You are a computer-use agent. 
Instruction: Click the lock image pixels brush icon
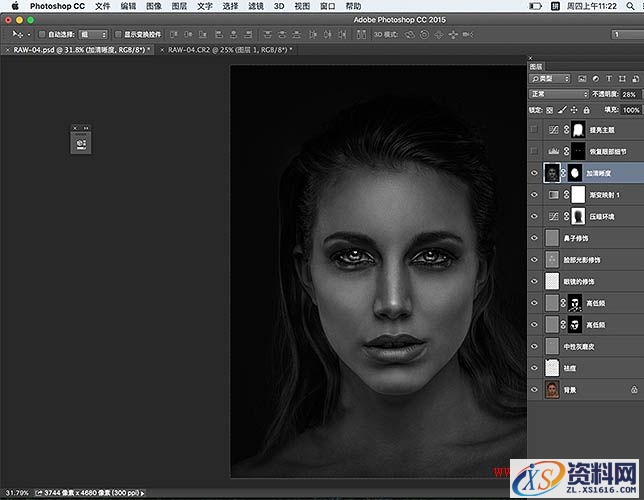tap(564, 110)
